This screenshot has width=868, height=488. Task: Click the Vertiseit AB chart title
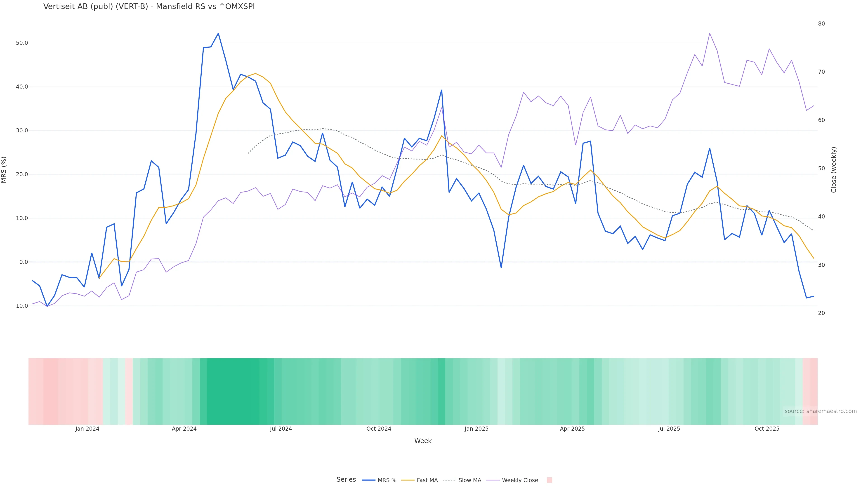coord(149,6)
